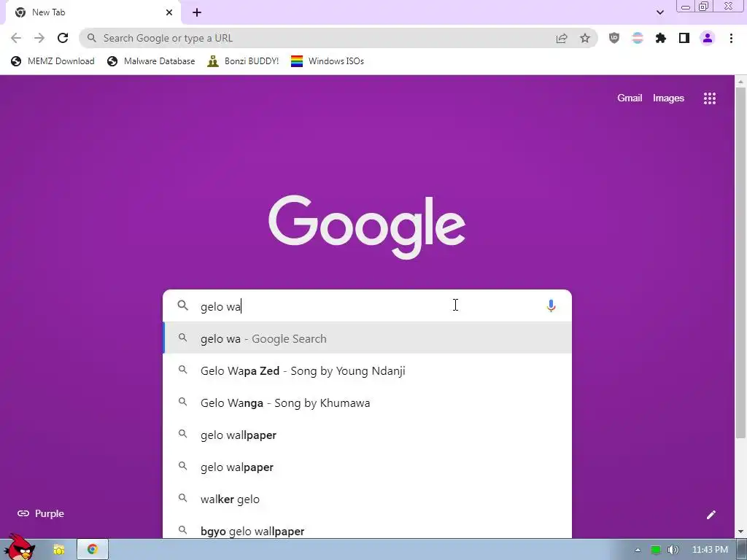
Task: Select the 'gelo wallpaper' suggestion
Action: click(x=367, y=435)
